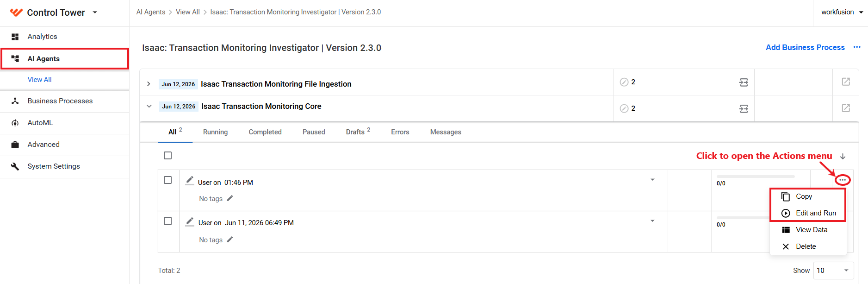The width and height of the screenshot is (868, 284).
Task: Expand Isaac Transaction Monitoring File Ingestion row
Action: (x=149, y=84)
